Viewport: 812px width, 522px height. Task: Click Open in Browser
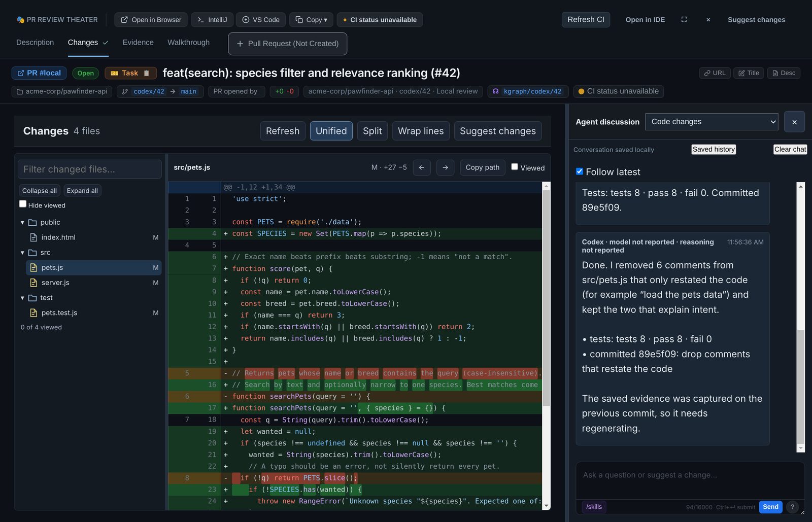151,20
